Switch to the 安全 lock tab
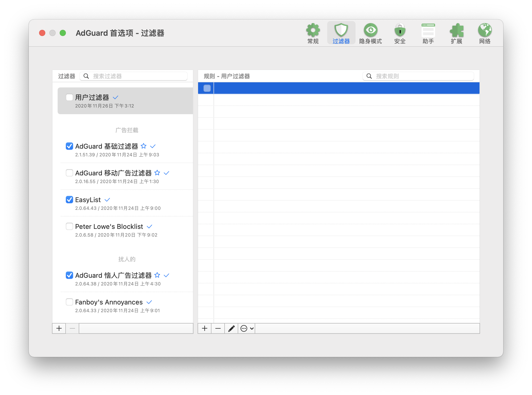The image size is (532, 395). 400,33
